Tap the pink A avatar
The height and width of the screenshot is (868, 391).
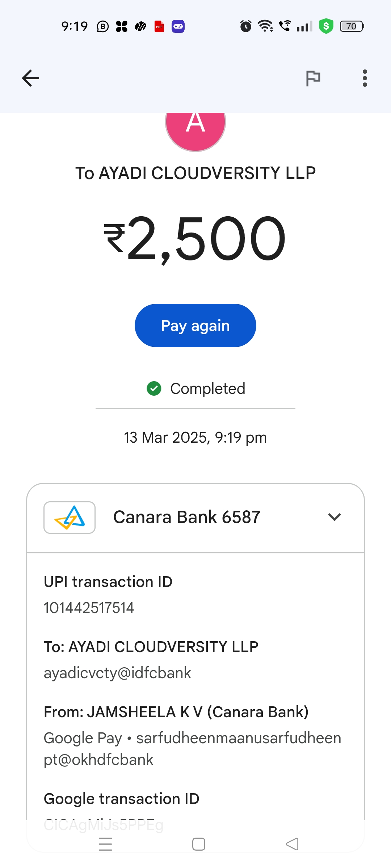(x=195, y=127)
